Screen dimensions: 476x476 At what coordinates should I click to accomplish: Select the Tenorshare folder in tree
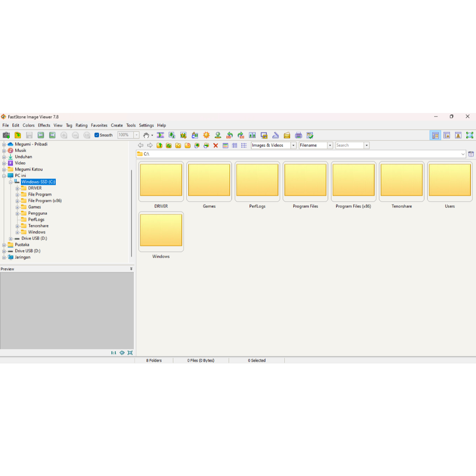[38, 226]
